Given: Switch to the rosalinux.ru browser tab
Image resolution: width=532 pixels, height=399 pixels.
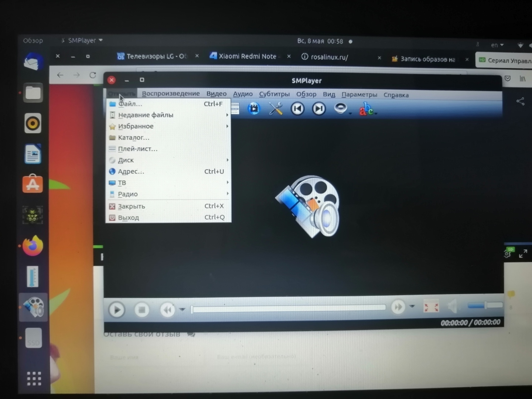Looking at the screenshot, I should tap(329, 57).
